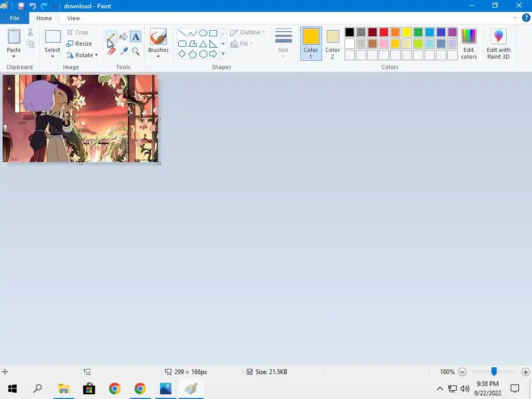Choose the Hexagon shape

pyautogui.click(x=203, y=54)
